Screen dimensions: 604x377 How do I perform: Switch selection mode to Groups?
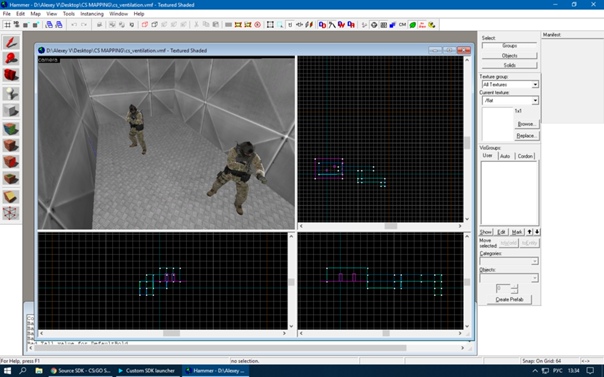point(509,46)
